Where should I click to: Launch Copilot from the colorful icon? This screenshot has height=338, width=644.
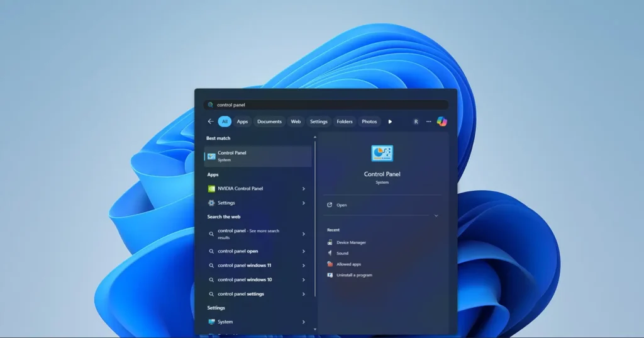[442, 121]
